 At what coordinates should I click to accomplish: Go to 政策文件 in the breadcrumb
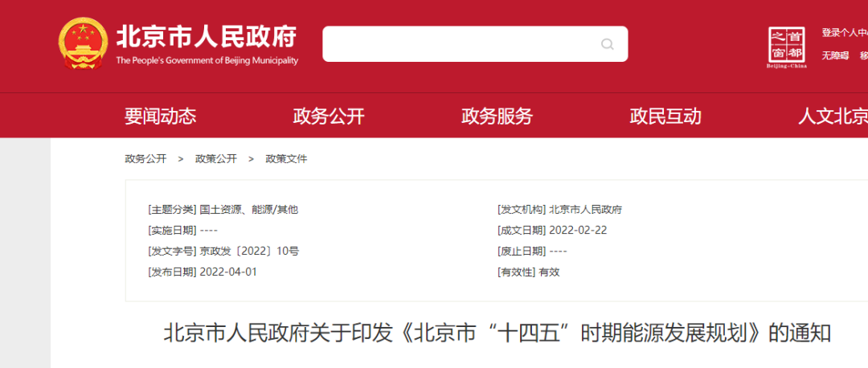(x=286, y=159)
